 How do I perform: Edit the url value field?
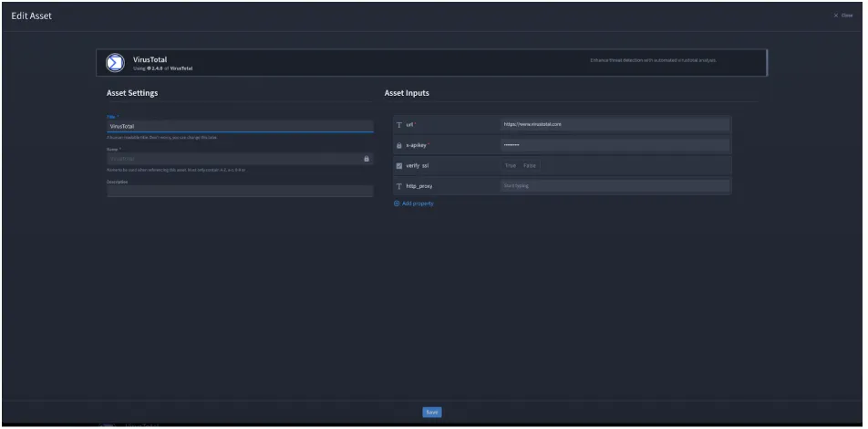click(x=615, y=125)
